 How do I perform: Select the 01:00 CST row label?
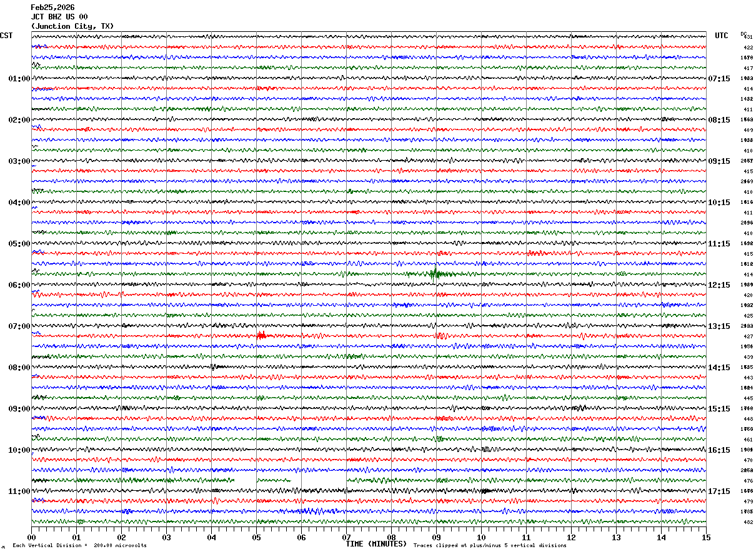[19, 79]
